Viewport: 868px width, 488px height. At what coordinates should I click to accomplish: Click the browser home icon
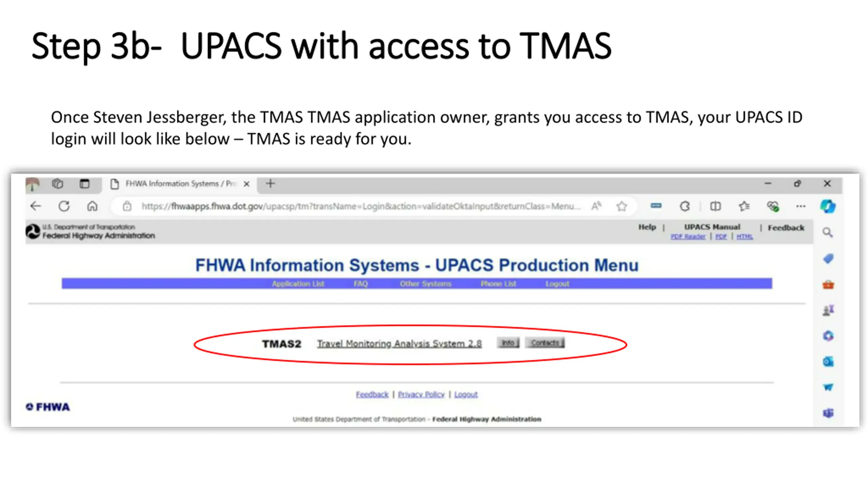coord(92,206)
